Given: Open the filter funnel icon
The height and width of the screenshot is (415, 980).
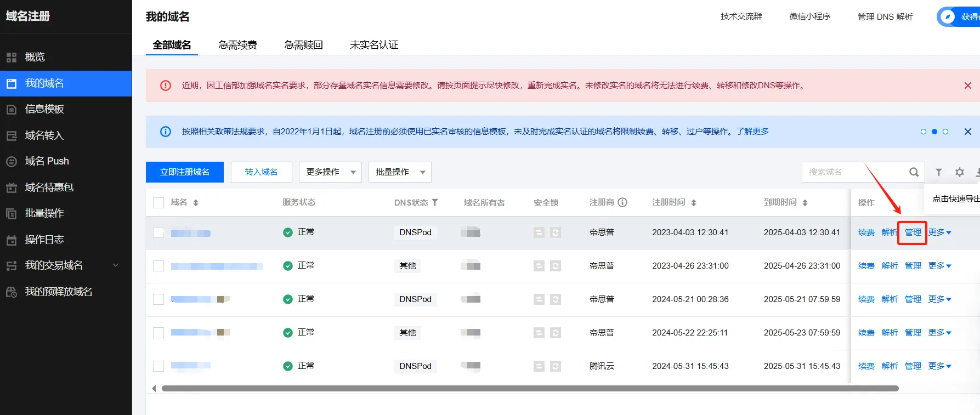Looking at the screenshot, I should tap(939, 172).
